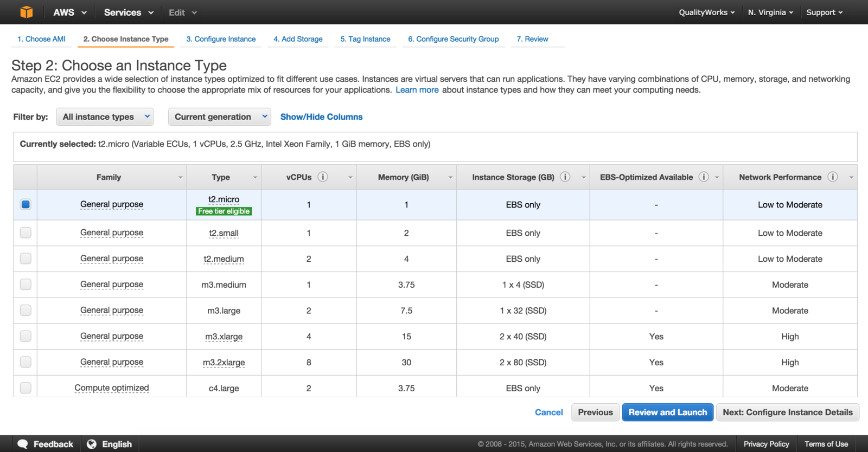Open the Feedback link in footer
The width and height of the screenshot is (868, 452).
point(53,444)
